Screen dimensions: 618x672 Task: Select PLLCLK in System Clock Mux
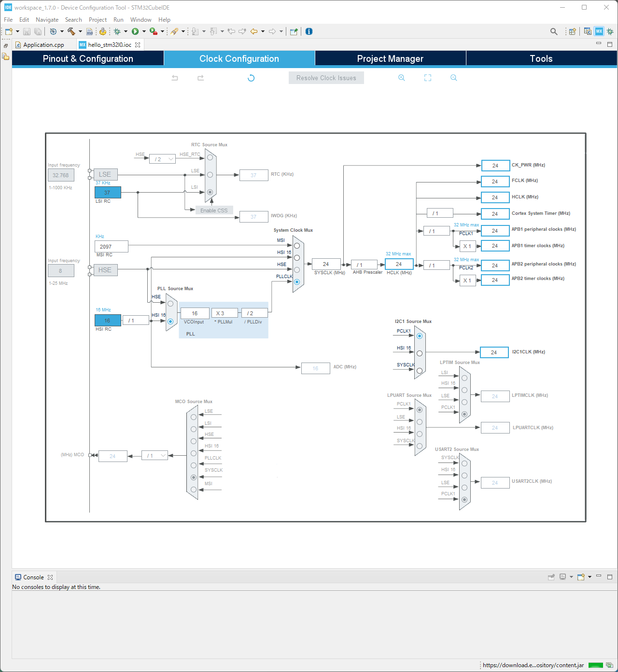297,282
